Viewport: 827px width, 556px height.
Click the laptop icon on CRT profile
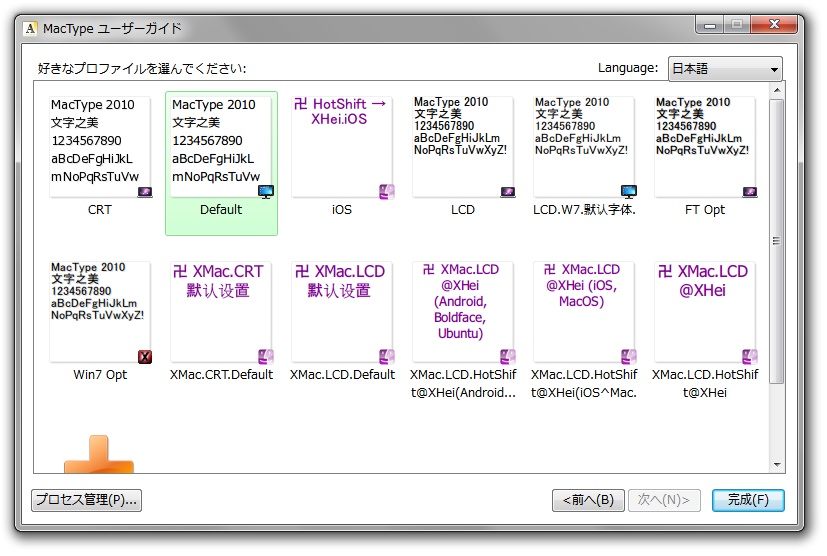coord(145,192)
